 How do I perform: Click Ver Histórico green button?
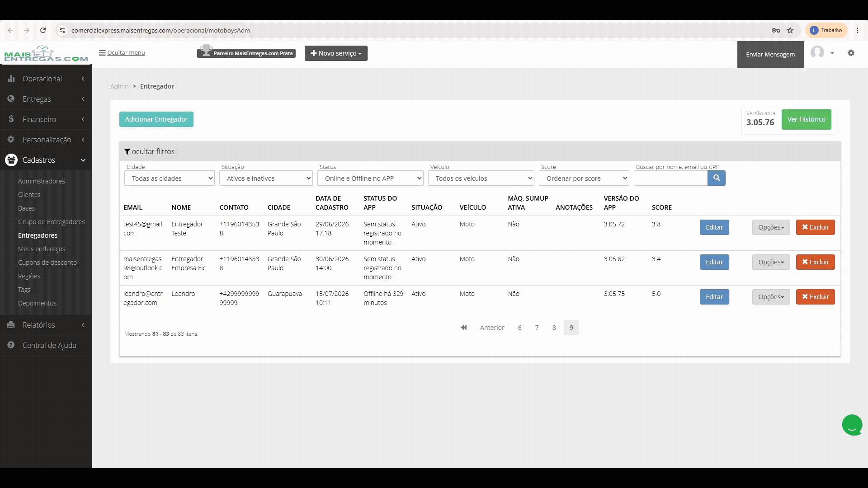pos(806,119)
